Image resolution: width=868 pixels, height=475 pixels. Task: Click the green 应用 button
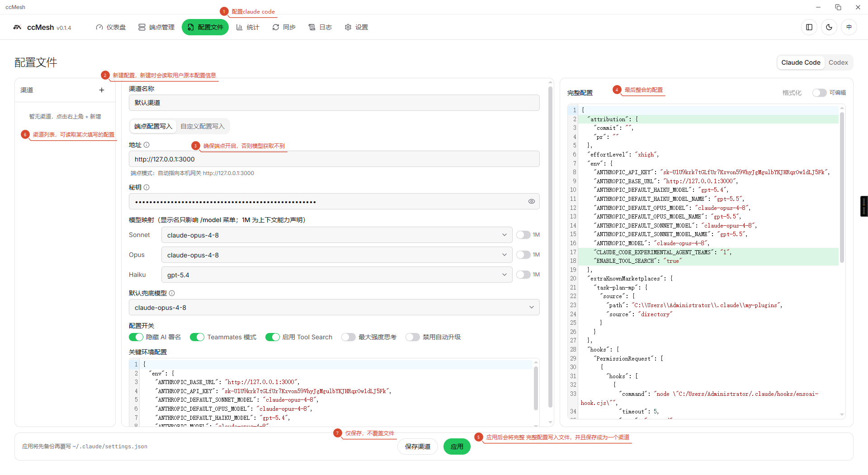[457, 446]
